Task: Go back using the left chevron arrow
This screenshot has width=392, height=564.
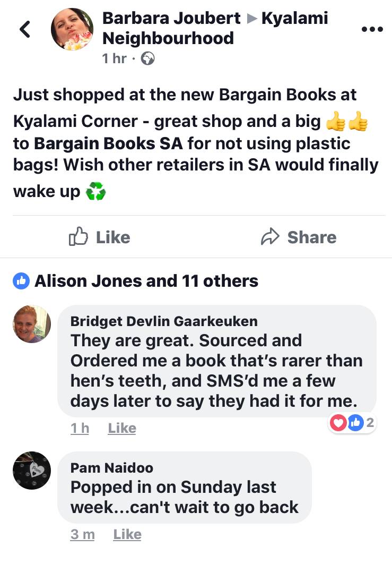Action: click(25, 29)
